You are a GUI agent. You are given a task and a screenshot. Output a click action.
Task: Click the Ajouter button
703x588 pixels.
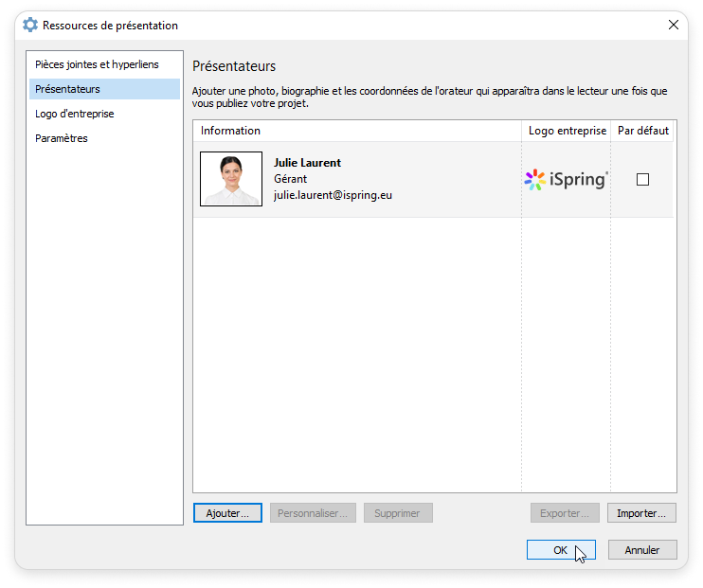click(x=227, y=513)
